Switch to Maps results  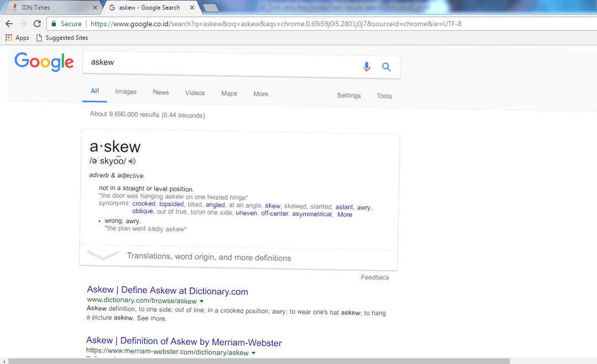(229, 93)
